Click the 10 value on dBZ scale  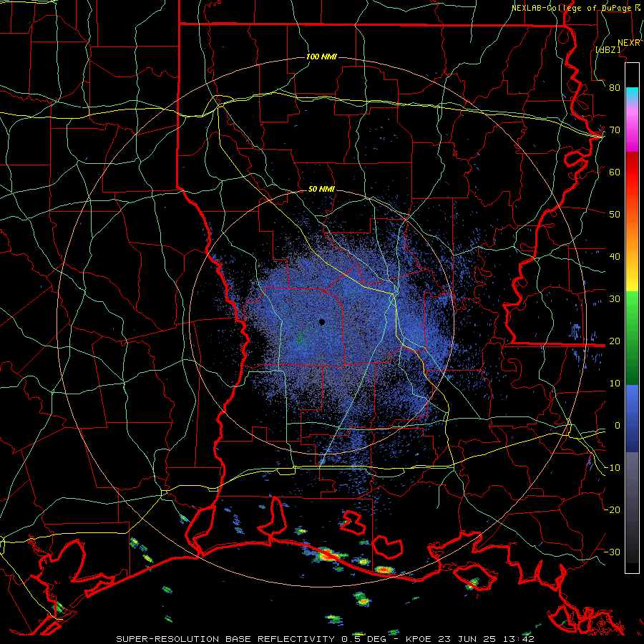pos(615,384)
